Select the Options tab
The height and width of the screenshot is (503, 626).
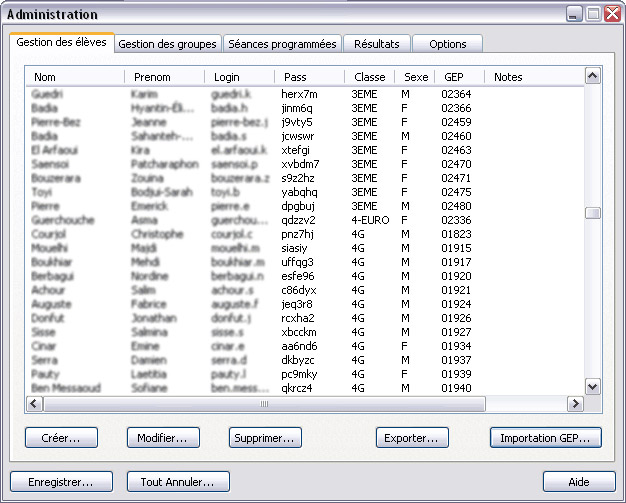click(x=447, y=44)
